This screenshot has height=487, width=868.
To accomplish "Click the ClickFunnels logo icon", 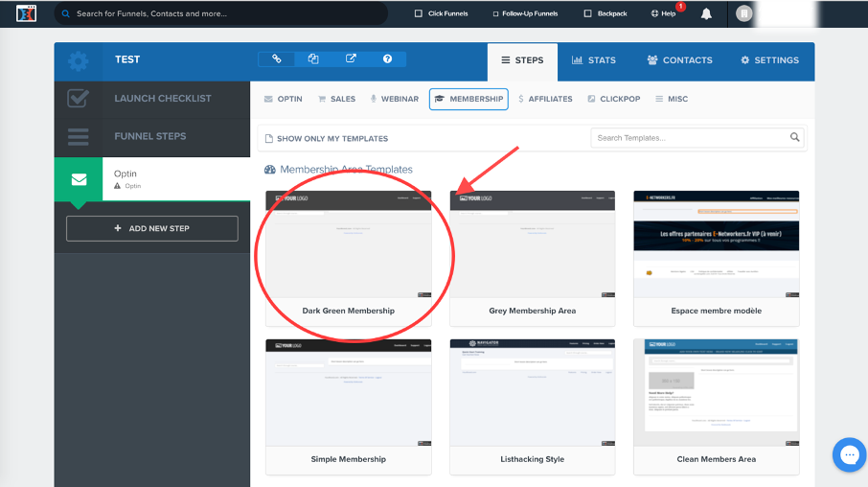I will coord(26,13).
